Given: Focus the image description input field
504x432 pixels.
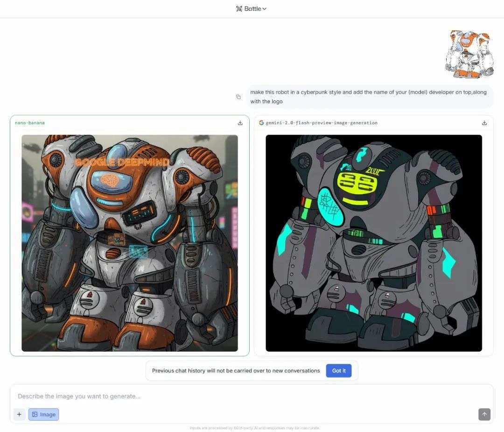Looking at the screenshot, I should click(252, 397).
